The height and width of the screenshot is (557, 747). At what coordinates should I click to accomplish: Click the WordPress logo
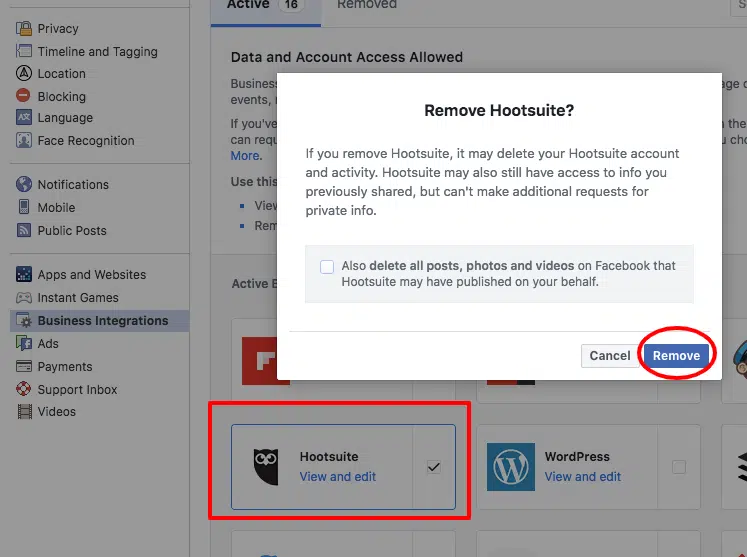click(511, 467)
